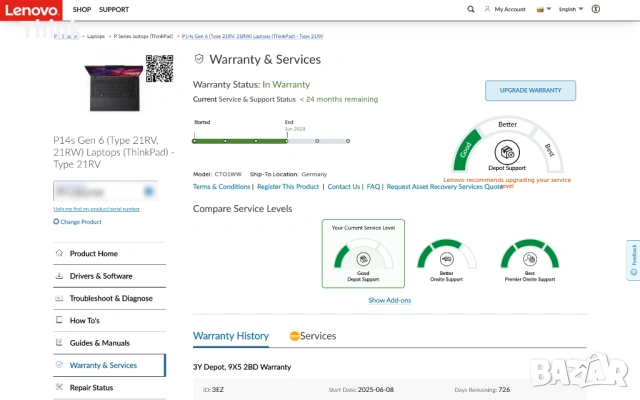The image size is (640, 400).
Task: Click the serial number input field
Action: (x=105, y=191)
